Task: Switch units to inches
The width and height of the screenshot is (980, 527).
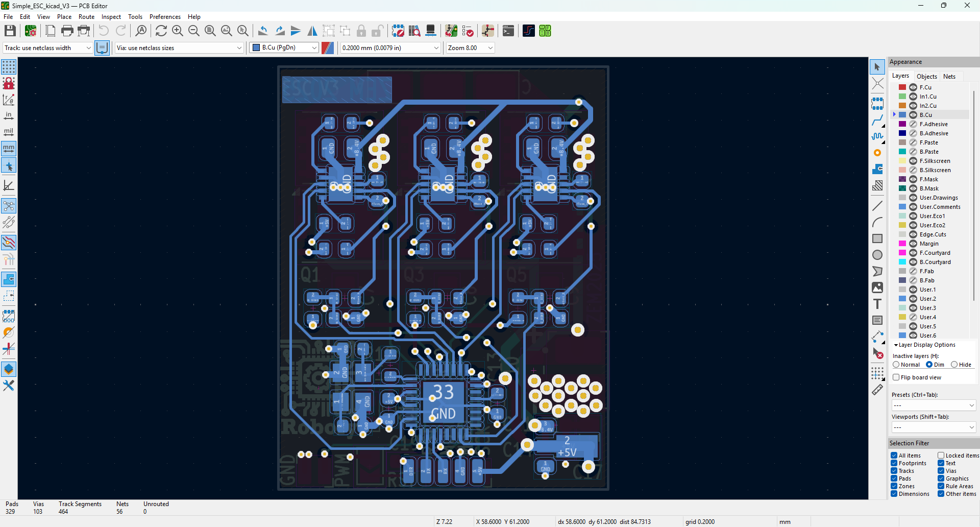Action: click(x=9, y=116)
